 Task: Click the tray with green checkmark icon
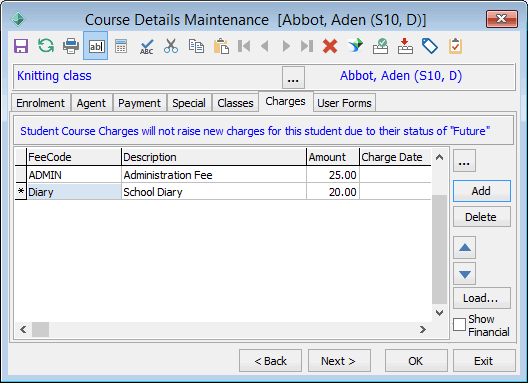381,46
